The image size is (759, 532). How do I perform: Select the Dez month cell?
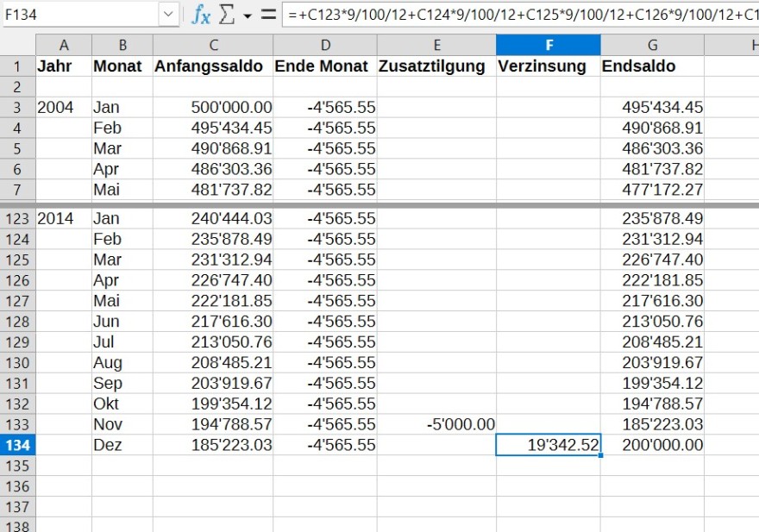coord(122,445)
